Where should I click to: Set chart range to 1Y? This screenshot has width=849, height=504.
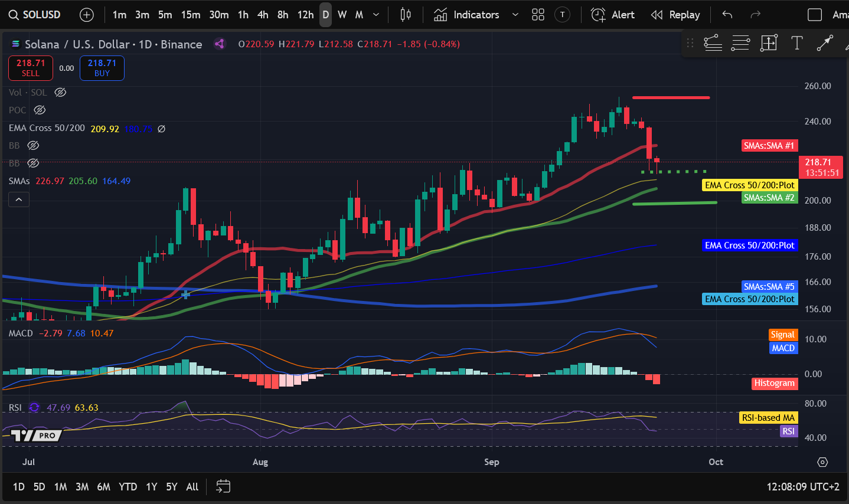[152, 487]
